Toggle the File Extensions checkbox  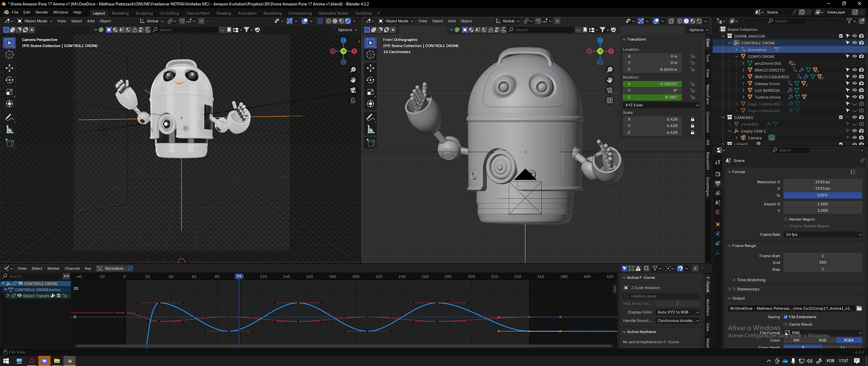pyautogui.click(x=786, y=317)
